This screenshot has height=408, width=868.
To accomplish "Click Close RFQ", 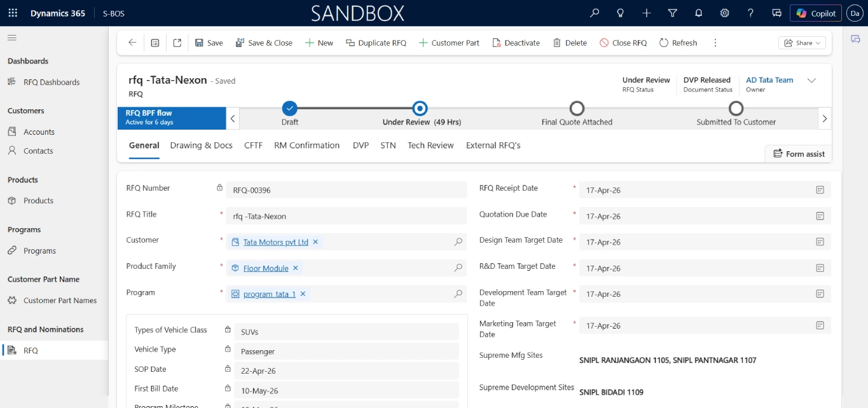I will click(623, 43).
